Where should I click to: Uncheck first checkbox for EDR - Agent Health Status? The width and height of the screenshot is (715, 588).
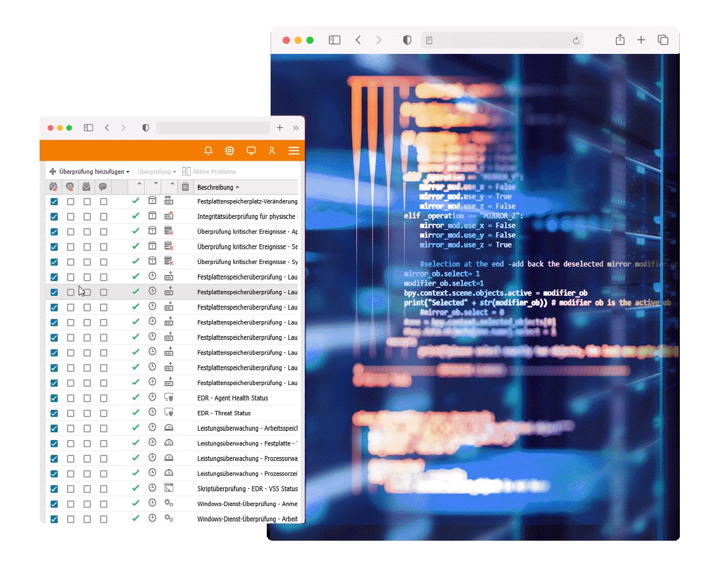point(54,398)
